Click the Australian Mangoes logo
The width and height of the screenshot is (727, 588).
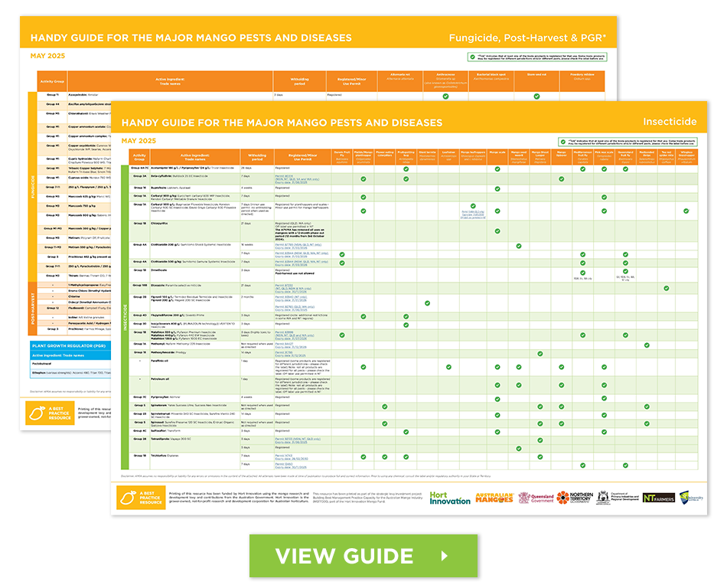click(494, 498)
